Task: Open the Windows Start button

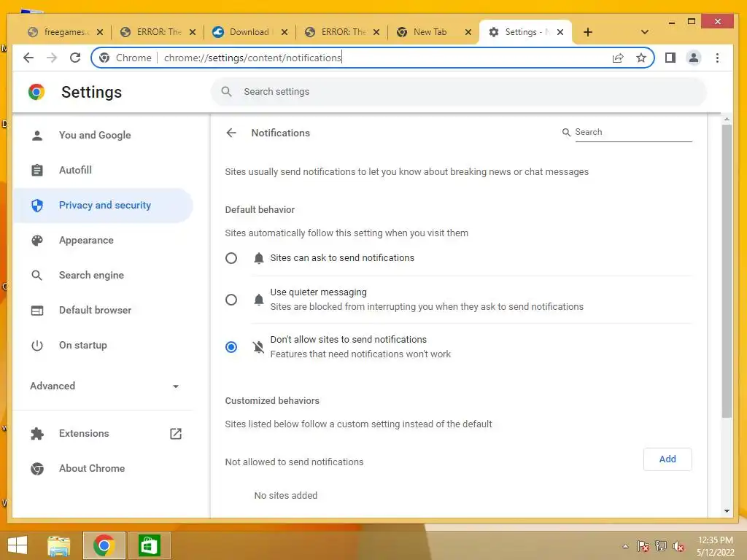Action: click(18, 545)
